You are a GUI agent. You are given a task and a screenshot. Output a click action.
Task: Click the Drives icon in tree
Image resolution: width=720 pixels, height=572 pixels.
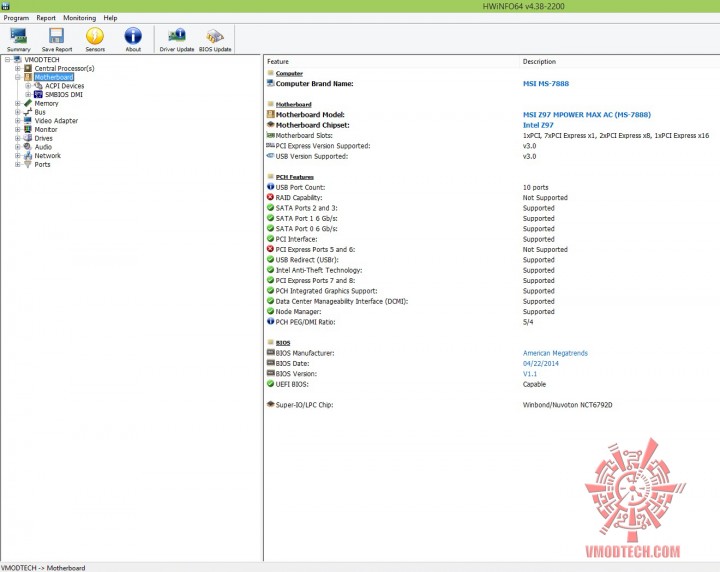28,138
